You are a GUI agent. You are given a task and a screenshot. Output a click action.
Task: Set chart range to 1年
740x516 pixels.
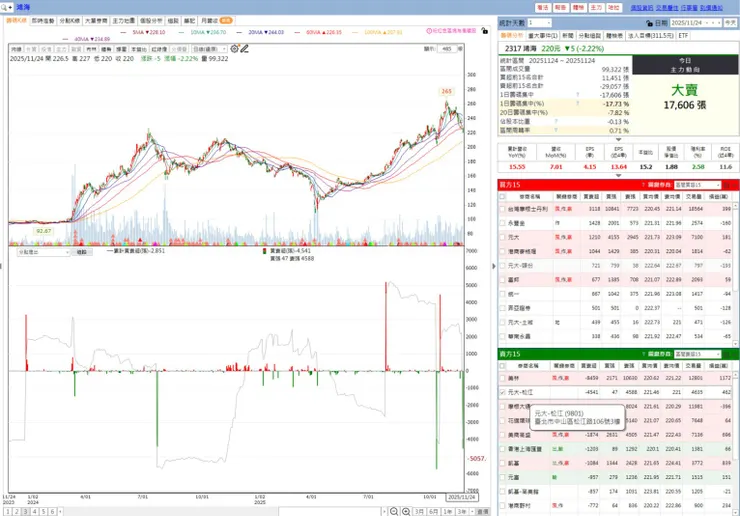pos(447,512)
